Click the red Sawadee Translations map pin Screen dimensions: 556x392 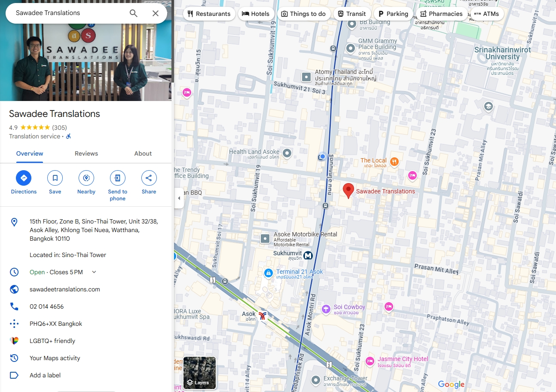click(348, 190)
